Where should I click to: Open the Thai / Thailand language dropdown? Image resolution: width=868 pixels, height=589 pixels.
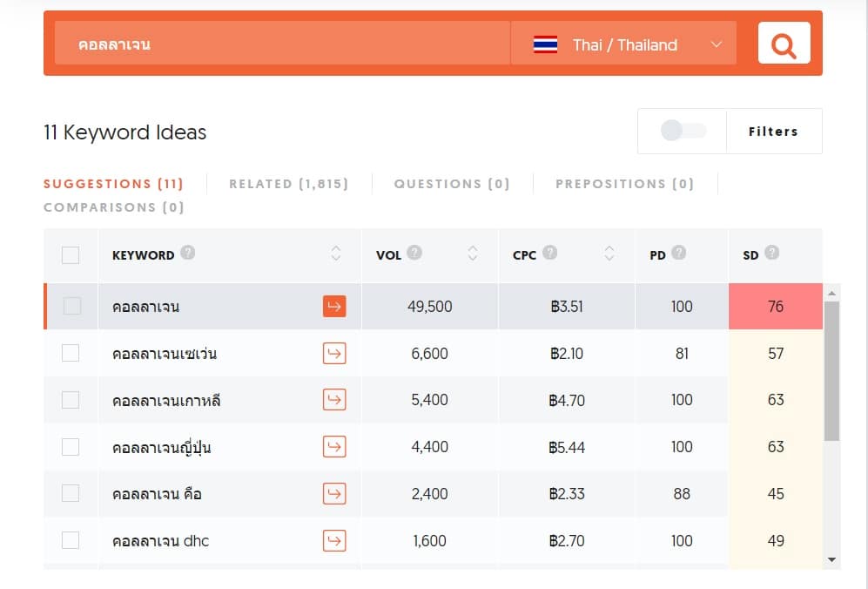pyautogui.click(x=623, y=44)
